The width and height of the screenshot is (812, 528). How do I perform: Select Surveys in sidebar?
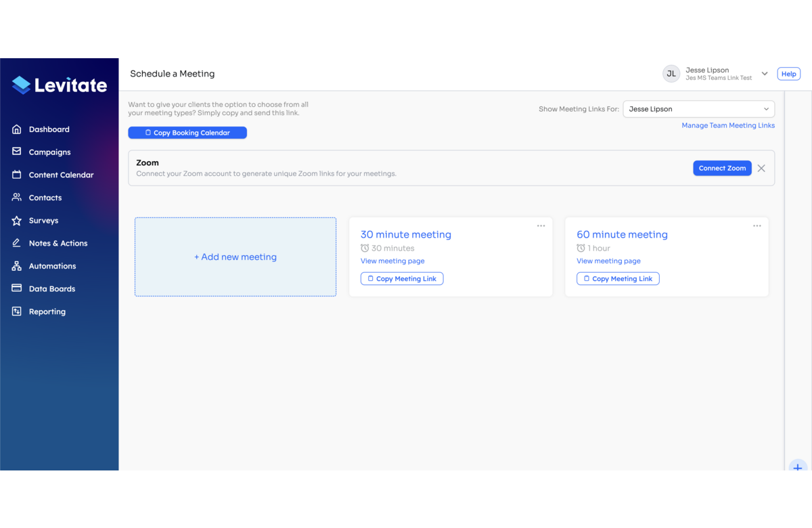click(x=43, y=221)
